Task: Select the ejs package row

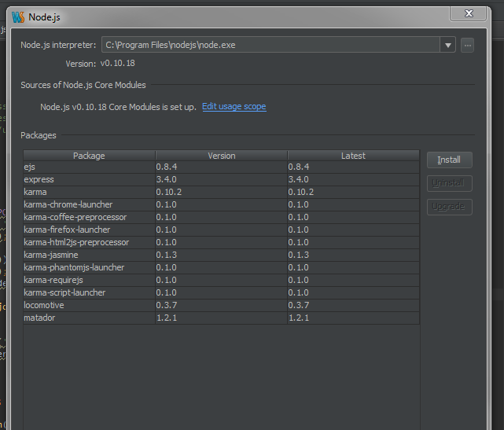Action: [x=221, y=167]
